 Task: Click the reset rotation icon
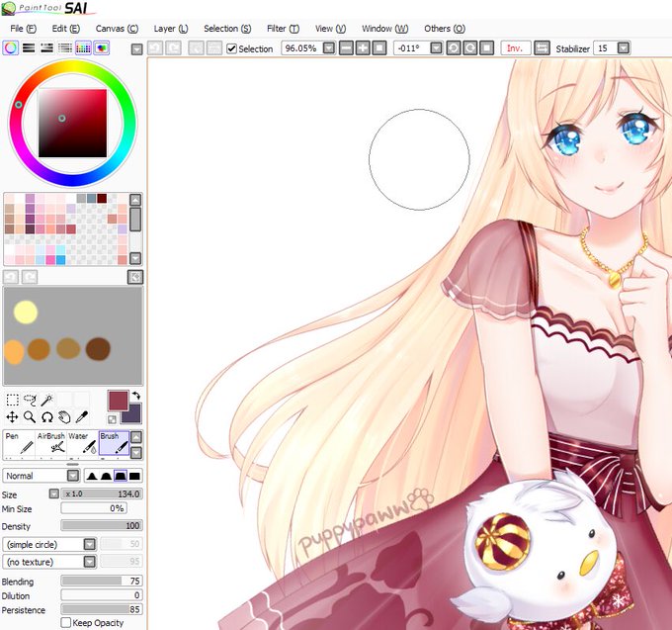tap(486, 48)
